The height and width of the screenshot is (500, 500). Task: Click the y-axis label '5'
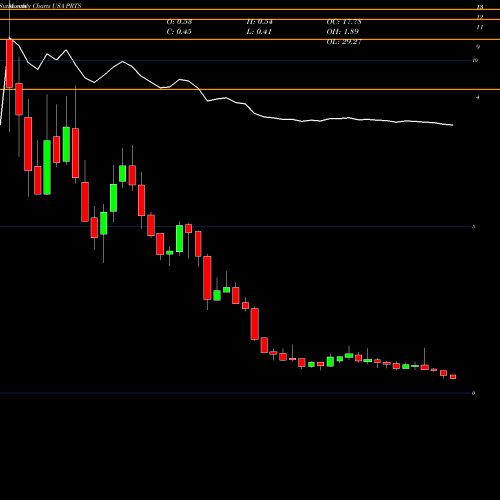(x=473, y=227)
